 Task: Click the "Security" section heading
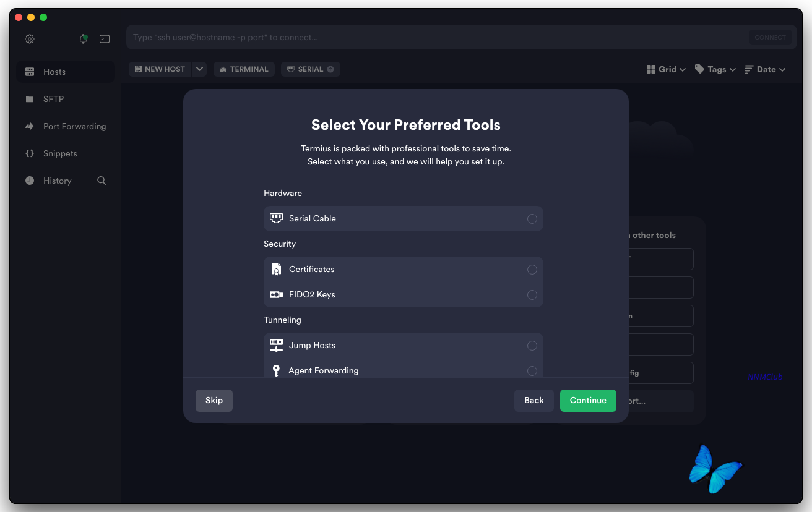click(280, 244)
